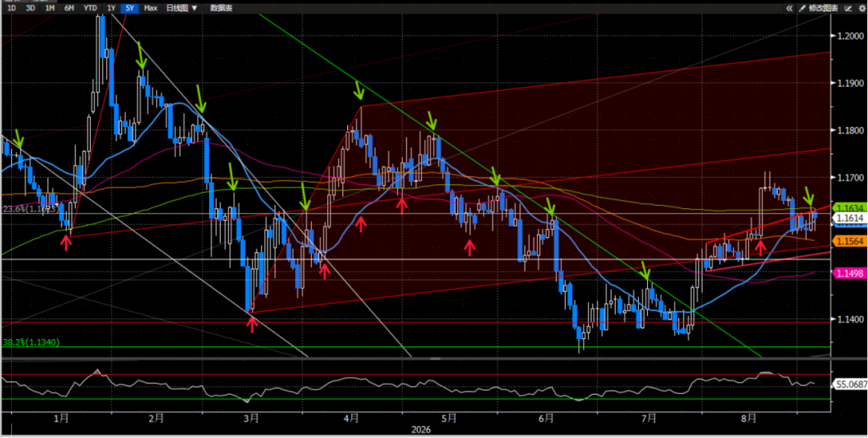Click the 2月 date axis label

coord(157,419)
